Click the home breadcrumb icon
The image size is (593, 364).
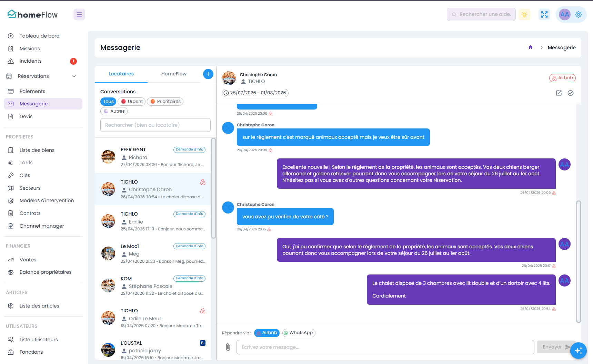(x=531, y=48)
